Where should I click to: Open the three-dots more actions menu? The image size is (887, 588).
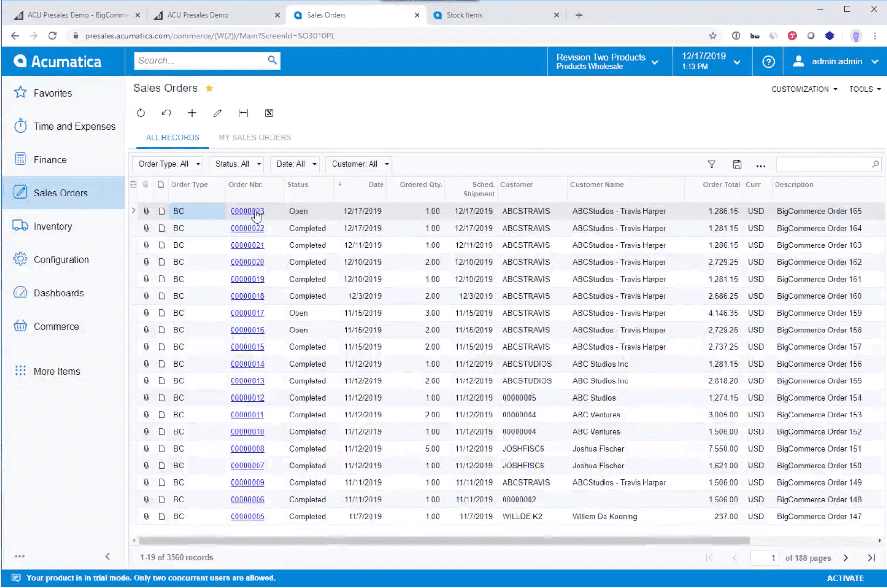point(761,166)
